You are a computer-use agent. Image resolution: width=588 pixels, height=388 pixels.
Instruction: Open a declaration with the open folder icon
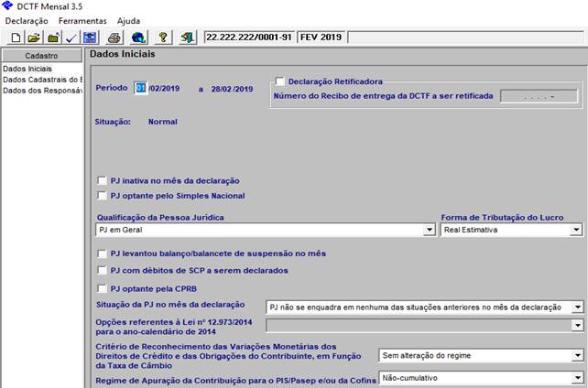(34, 38)
